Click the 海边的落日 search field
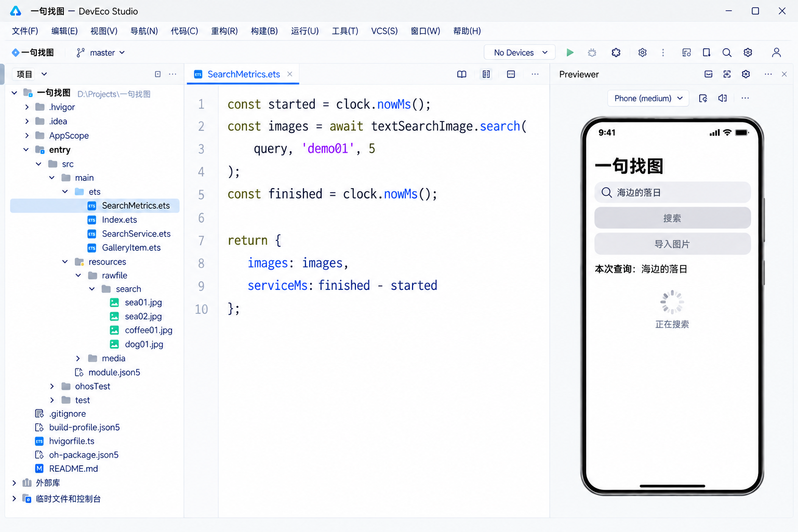The height and width of the screenshot is (532, 798). 672,193
